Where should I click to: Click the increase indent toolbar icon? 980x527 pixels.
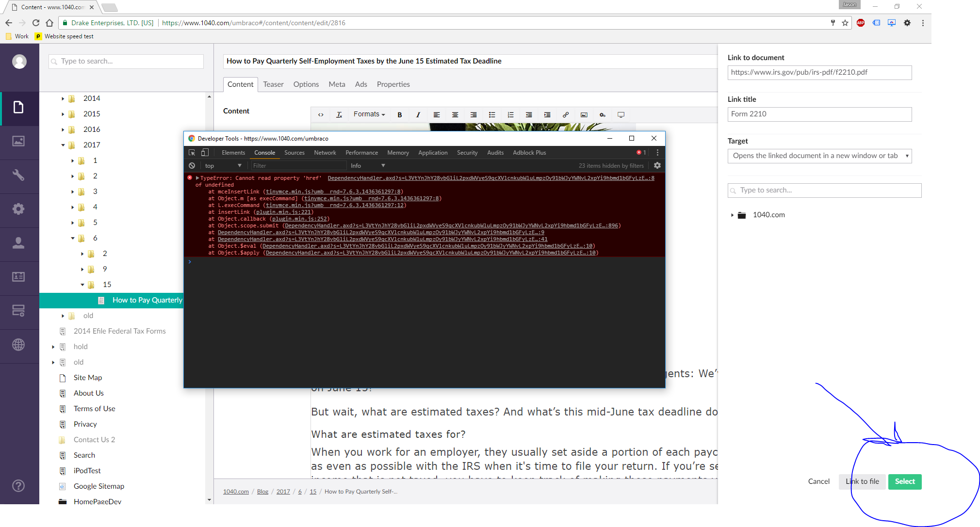[x=547, y=115]
